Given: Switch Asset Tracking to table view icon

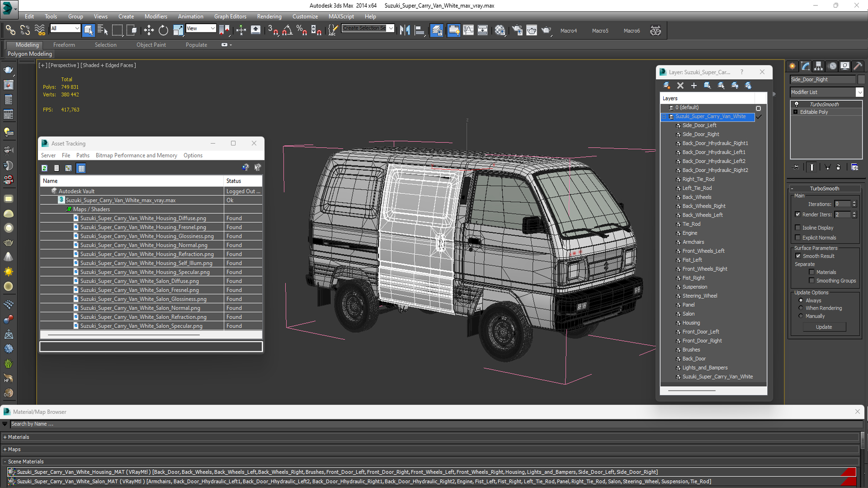Looking at the screenshot, I should click(81, 168).
